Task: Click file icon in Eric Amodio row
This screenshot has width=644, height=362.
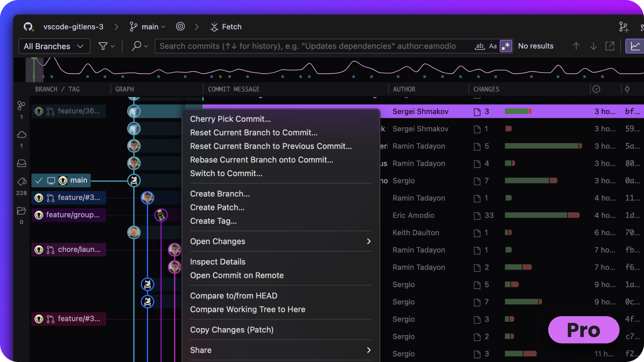Action: pos(477,216)
